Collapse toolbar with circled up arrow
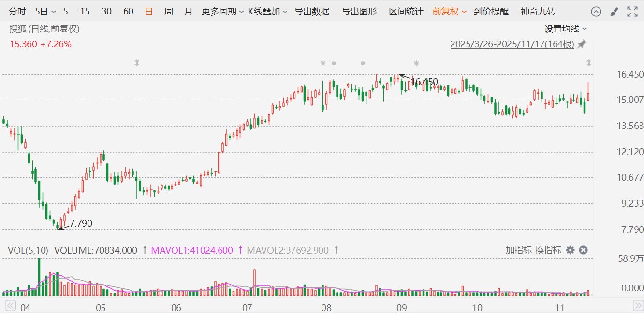This screenshot has height=313, width=644. click(597, 12)
